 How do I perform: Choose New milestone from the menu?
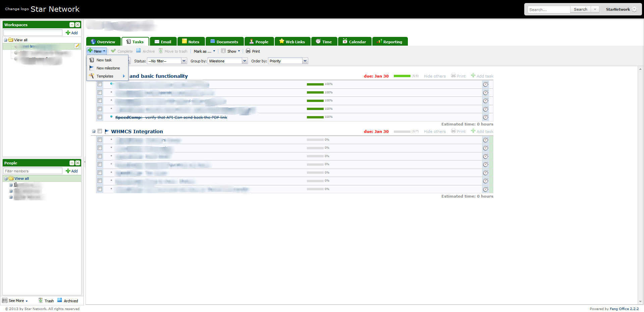click(x=108, y=68)
